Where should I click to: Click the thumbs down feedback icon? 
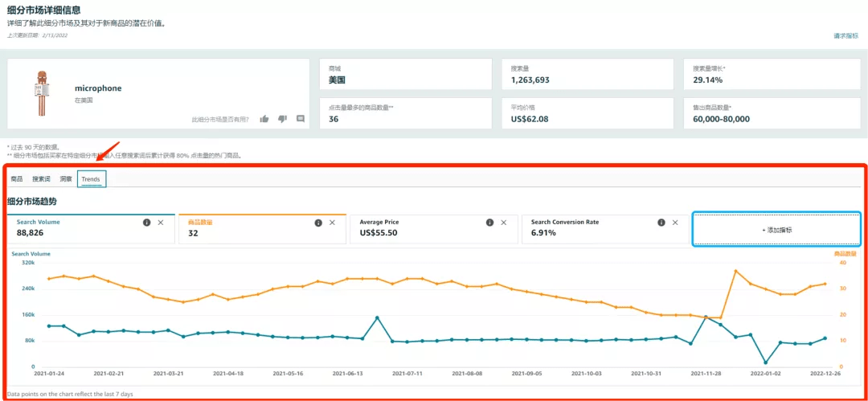click(x=282, y=119)
